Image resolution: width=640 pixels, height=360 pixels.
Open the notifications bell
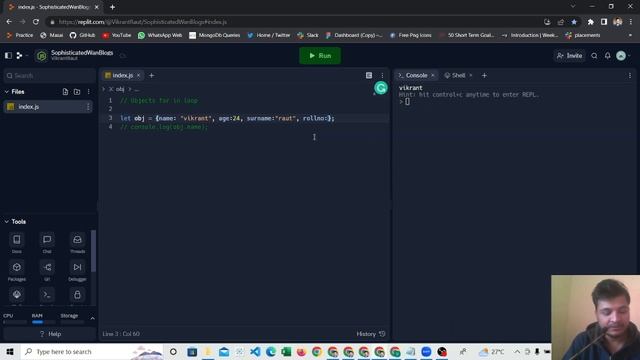(x=607, y=56)
